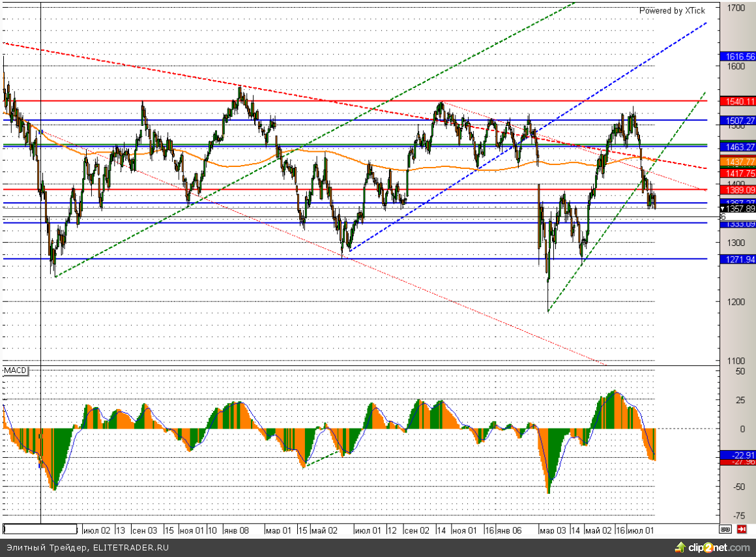Click the 'июл 02' date on time axis
This screenshot has width=756, height=557.
96,530
